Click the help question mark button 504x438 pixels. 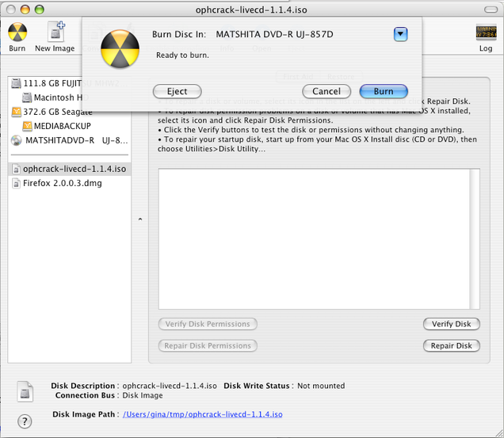(25, 421)
